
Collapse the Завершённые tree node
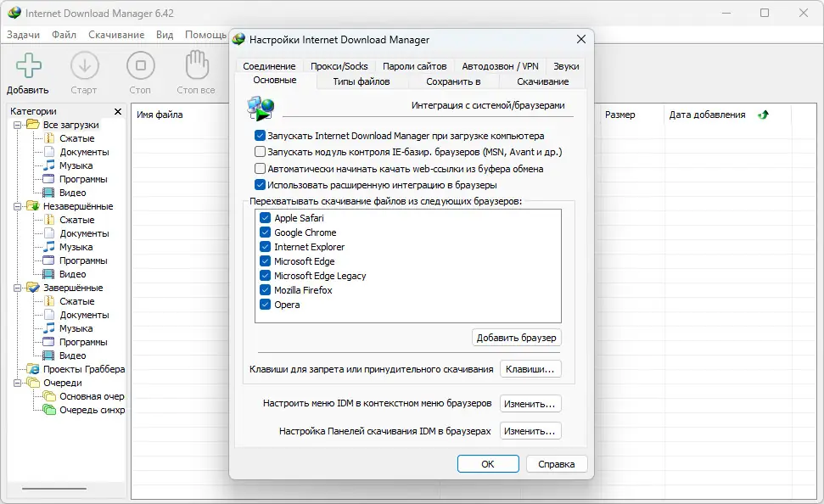19,287
